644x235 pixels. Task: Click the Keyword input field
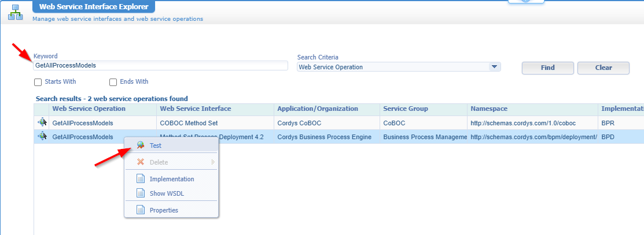(160, 66)
